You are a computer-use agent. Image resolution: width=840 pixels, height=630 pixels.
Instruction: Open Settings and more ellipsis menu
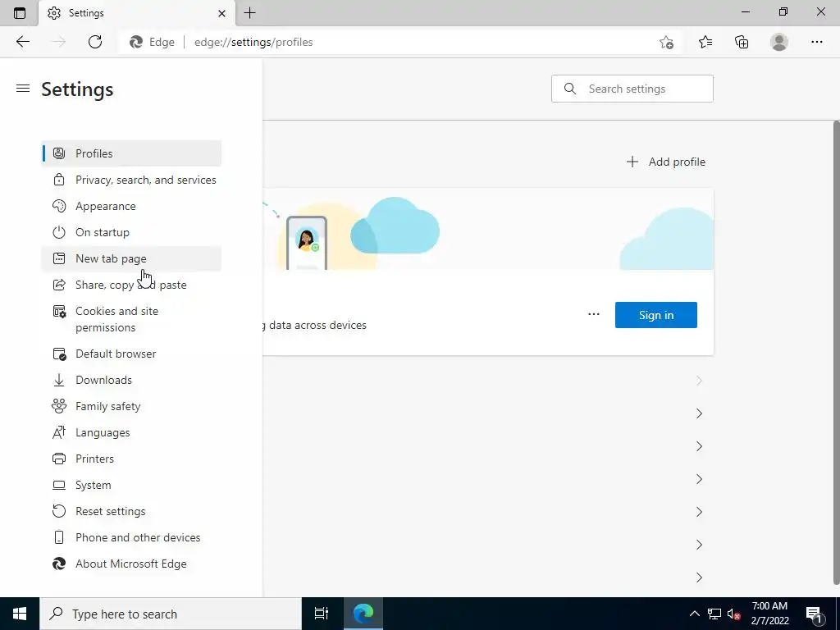pyautogui.click(x=816, y=42)
